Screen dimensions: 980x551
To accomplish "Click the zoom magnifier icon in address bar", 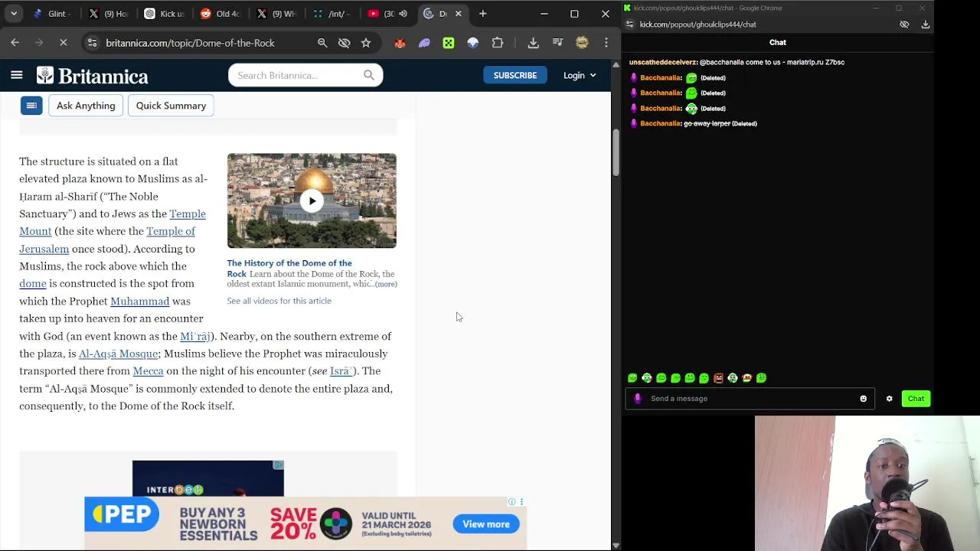I will click(322, 43).
